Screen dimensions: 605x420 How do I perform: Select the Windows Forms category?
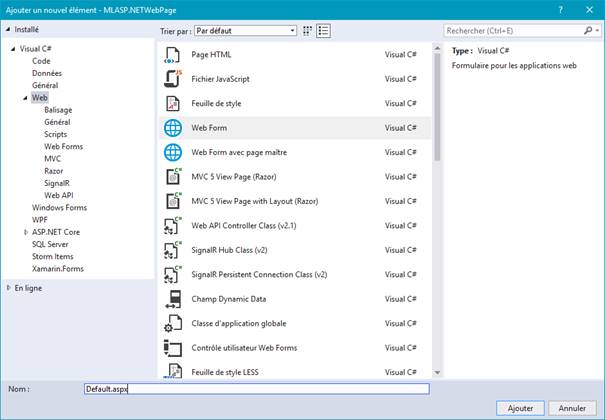(59, 207)
